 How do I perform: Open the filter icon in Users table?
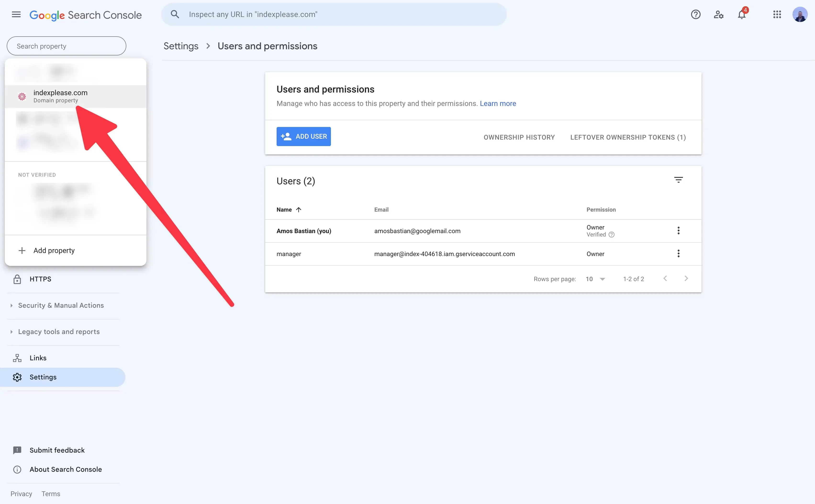(x=678, y=180)
